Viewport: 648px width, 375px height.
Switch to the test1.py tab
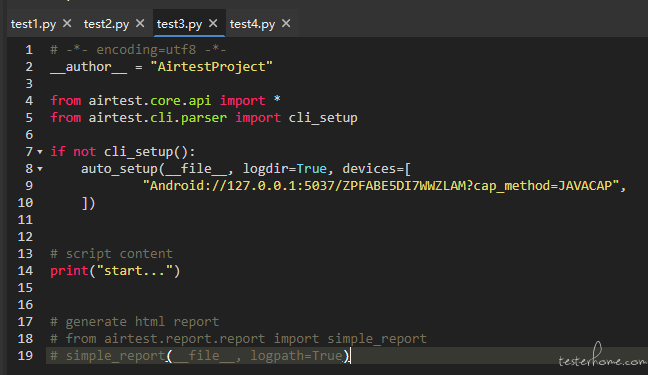pyautogui.click(x=33, y=24)
